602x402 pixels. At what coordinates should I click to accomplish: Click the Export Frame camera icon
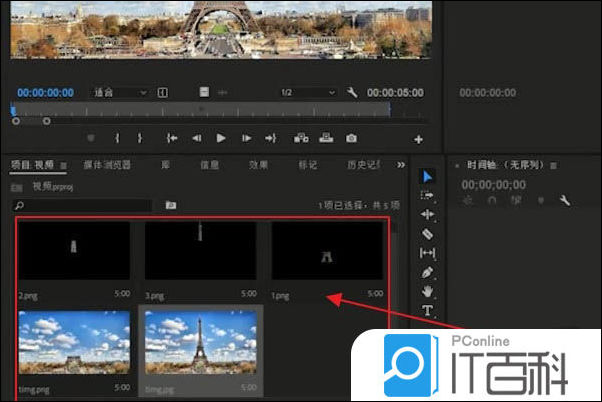coord(351,138)
